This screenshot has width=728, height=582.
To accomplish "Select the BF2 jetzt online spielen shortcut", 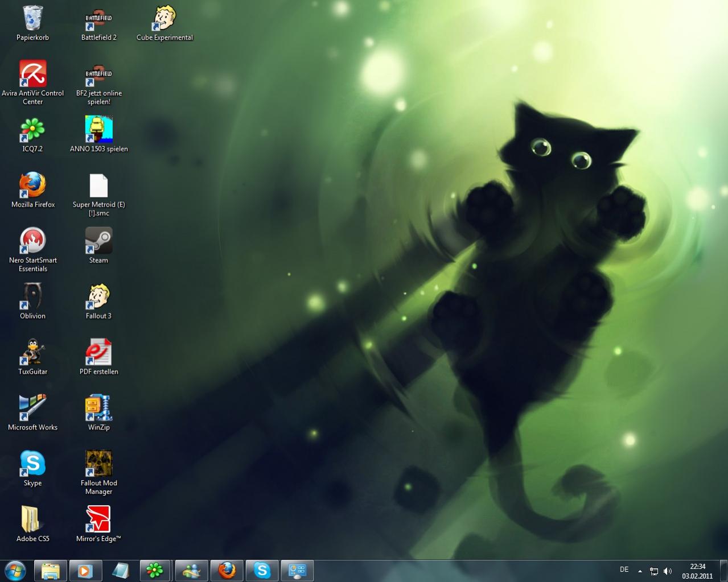I will (98, 82).
